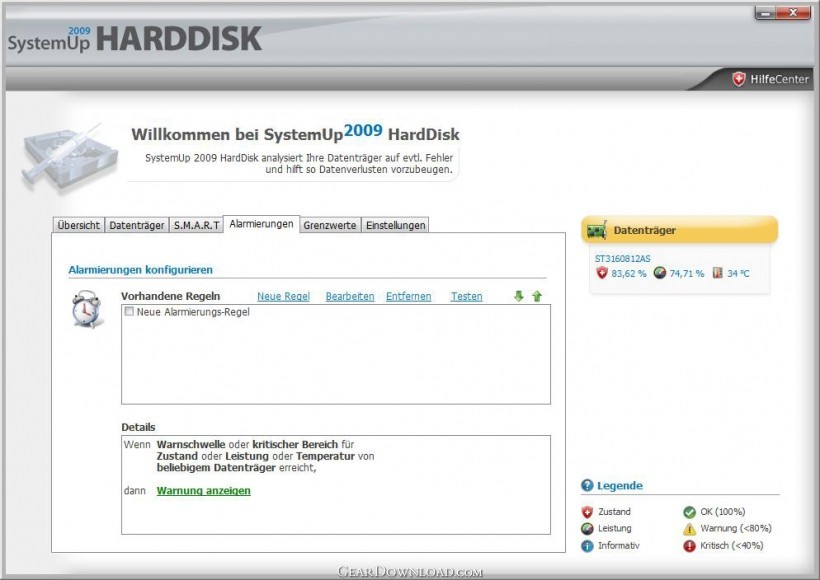
Task: Move rule down with green down arrow
Action: point(518,297)
